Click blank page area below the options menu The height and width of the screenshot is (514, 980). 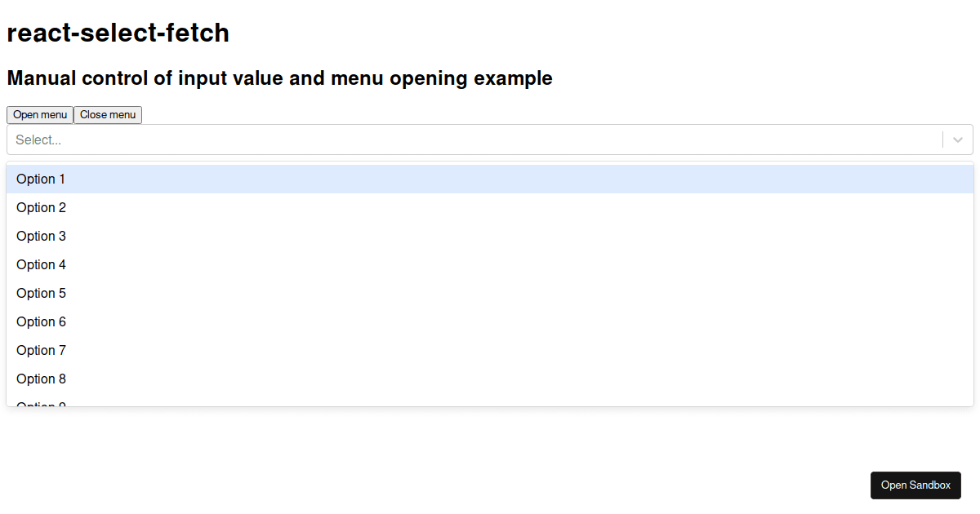408,457
